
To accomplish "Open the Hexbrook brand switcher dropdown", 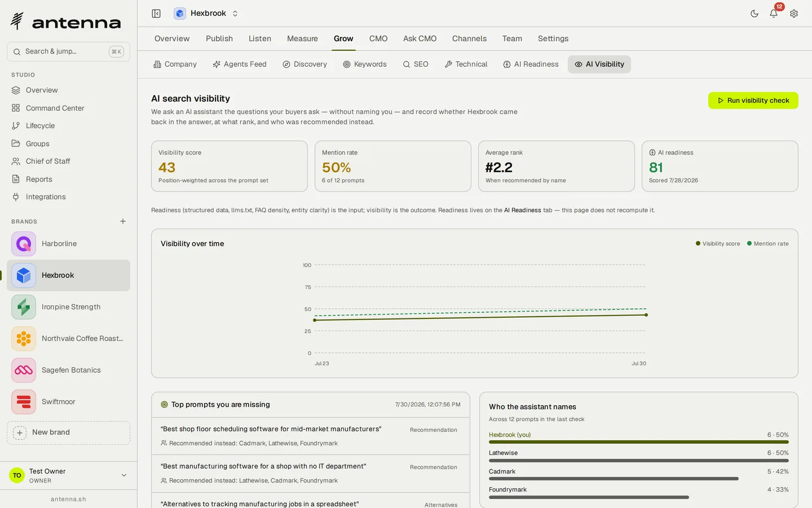I will coord(206,14).
